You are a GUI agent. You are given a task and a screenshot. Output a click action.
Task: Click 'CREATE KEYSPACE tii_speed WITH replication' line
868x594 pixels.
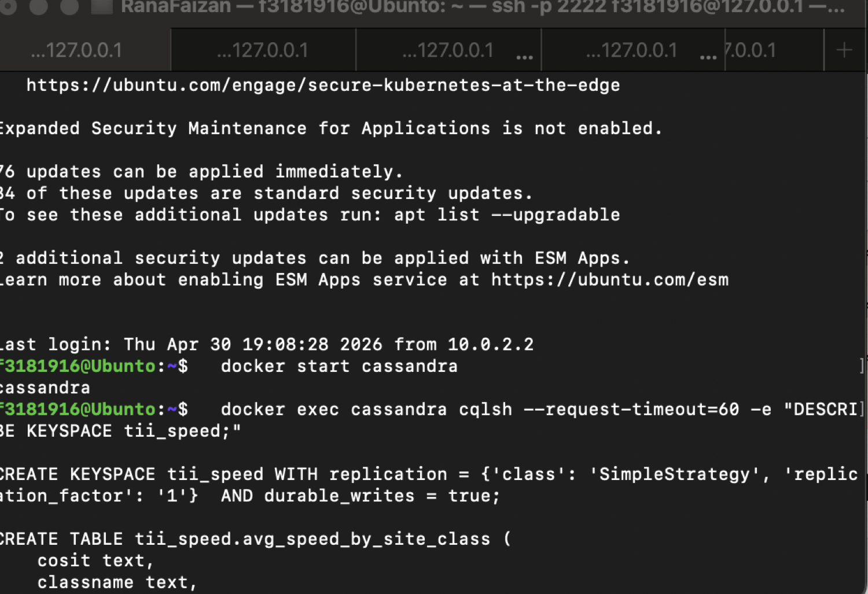pos(429,474)
